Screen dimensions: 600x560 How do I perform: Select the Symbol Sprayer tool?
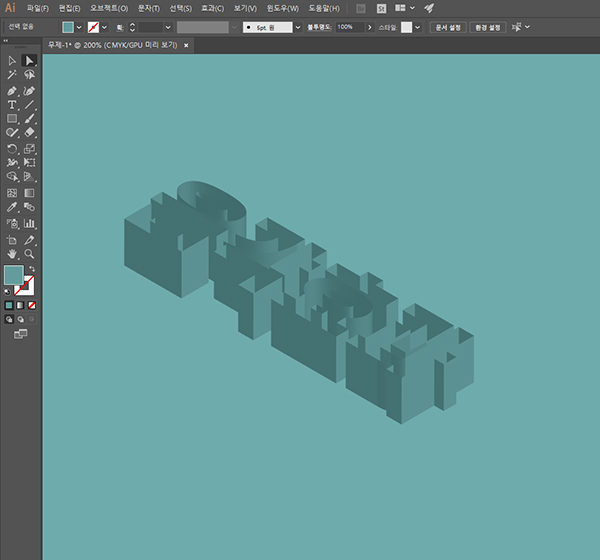coord(12,224)
